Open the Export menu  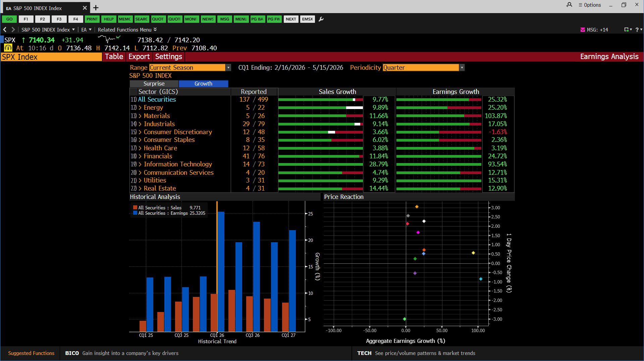point(139,57)
